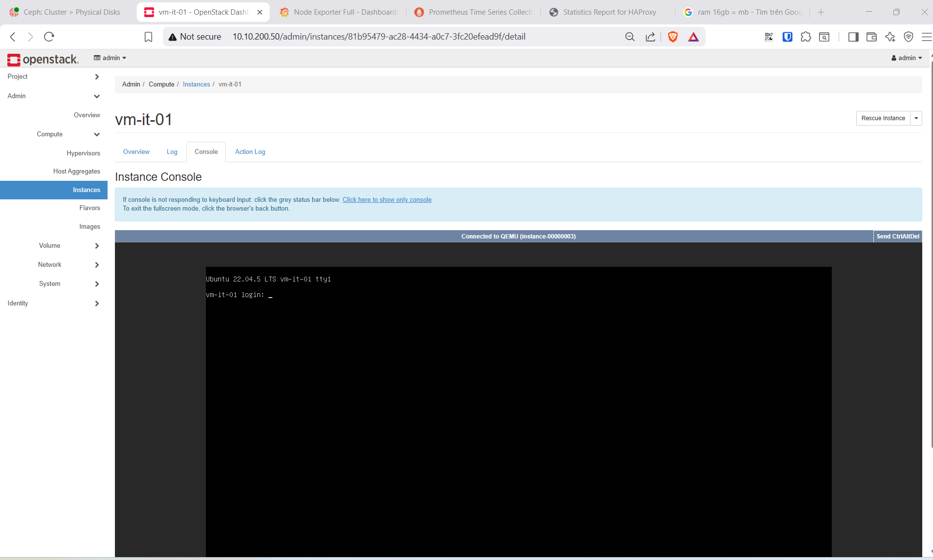Open admin user menu at right

click(907, 58)
